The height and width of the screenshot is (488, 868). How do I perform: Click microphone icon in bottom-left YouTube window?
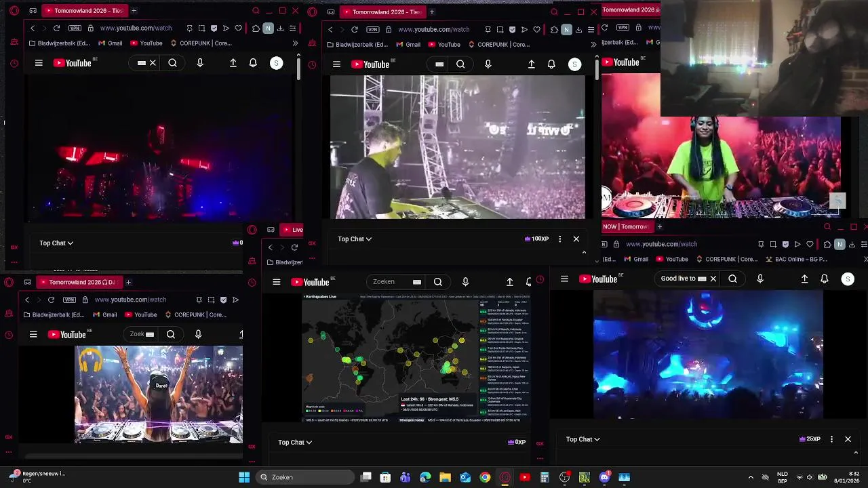pos(198,334)
